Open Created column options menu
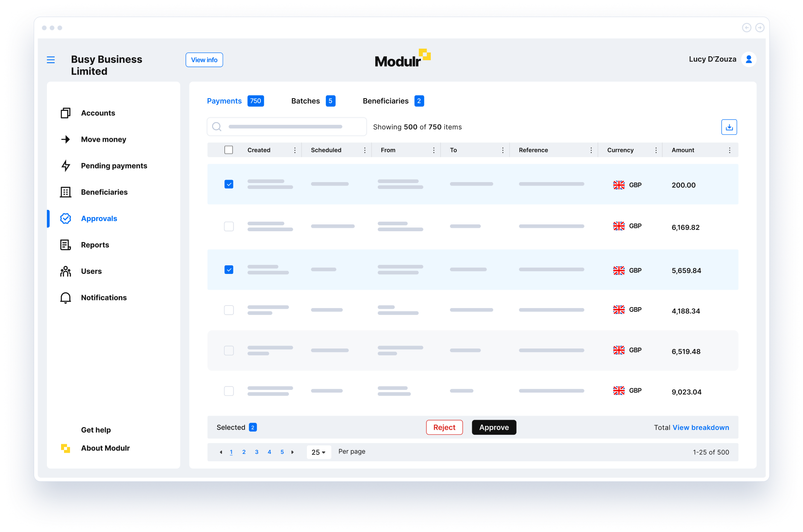Viewport: 803px width, 532px height. (295, 150)
